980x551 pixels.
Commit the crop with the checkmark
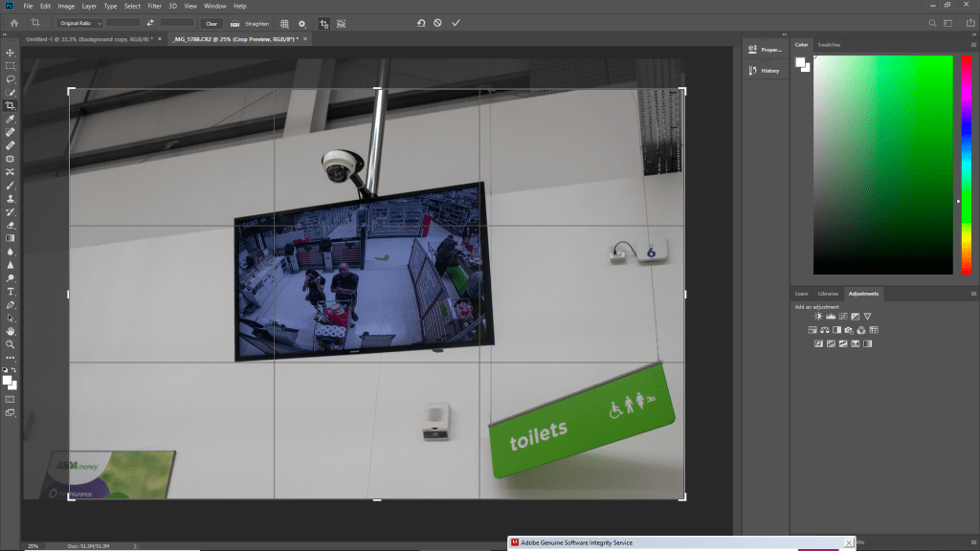click(456, 23)
